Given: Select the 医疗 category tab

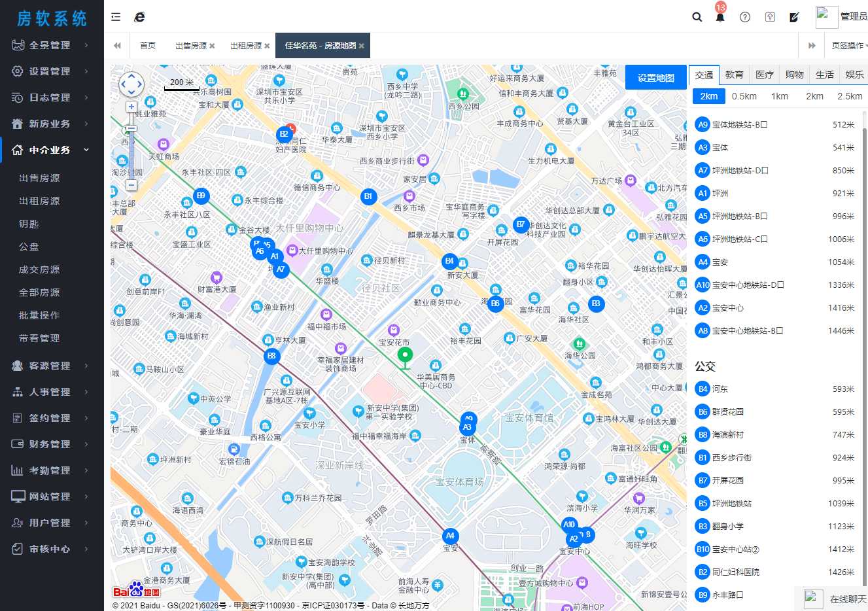Looking at the screenshot, I should [765, 75].
